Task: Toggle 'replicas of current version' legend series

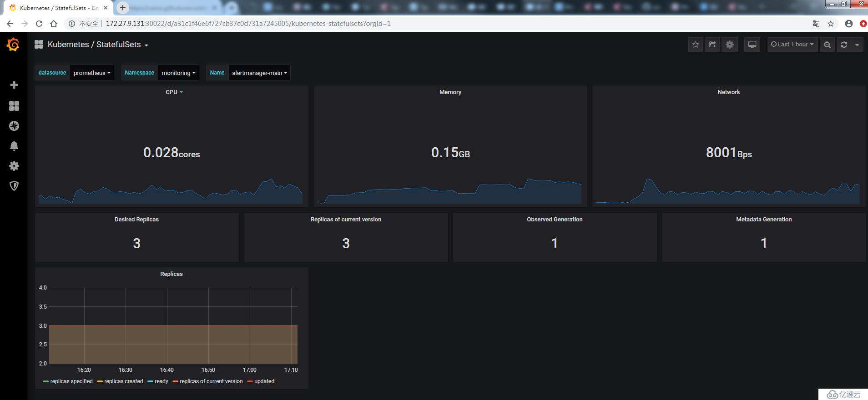Action: [x=211, y=381]
